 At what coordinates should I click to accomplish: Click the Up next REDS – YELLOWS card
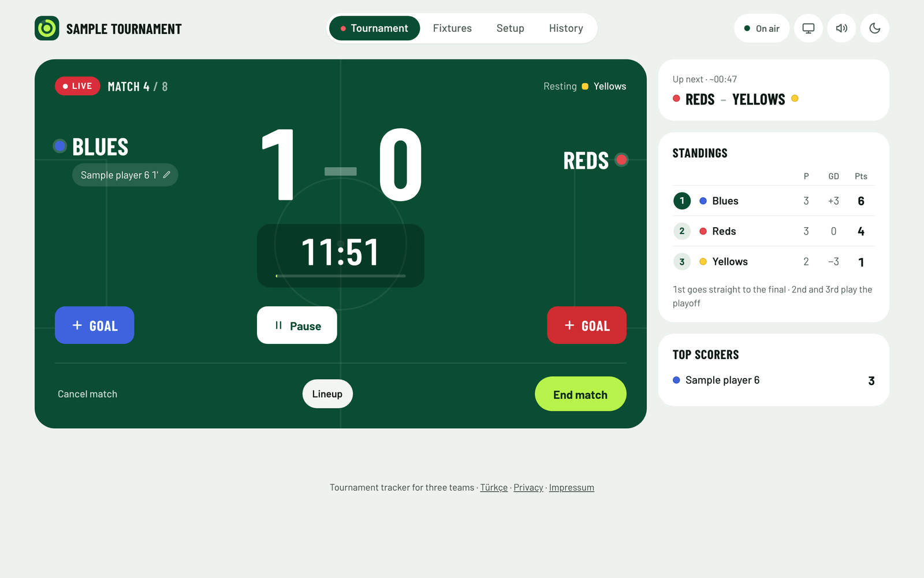coord(774,90)
